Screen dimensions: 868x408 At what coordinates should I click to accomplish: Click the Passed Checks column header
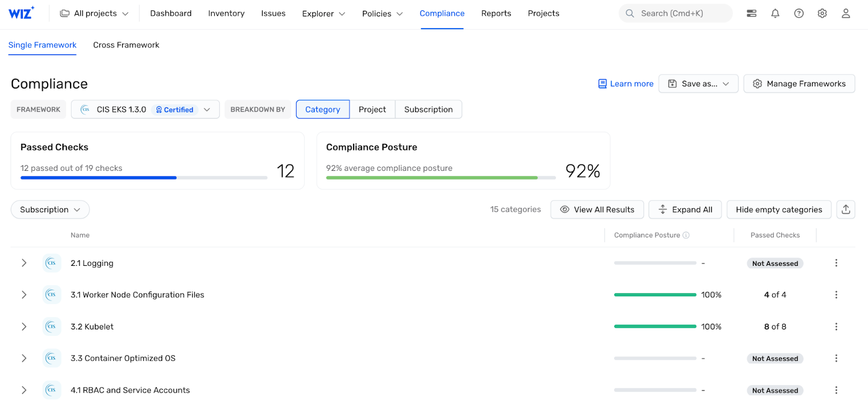775,235
